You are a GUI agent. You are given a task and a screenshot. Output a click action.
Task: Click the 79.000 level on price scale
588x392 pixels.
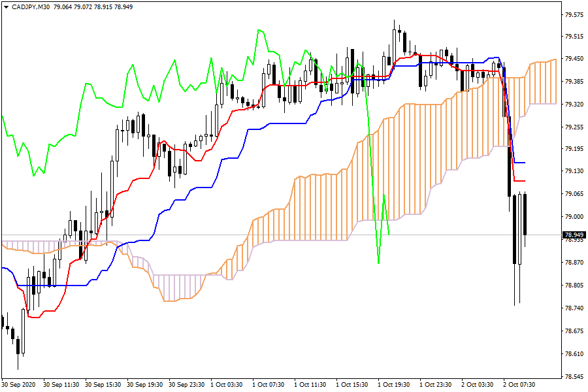pyautogui.click(x=574, y=217)
